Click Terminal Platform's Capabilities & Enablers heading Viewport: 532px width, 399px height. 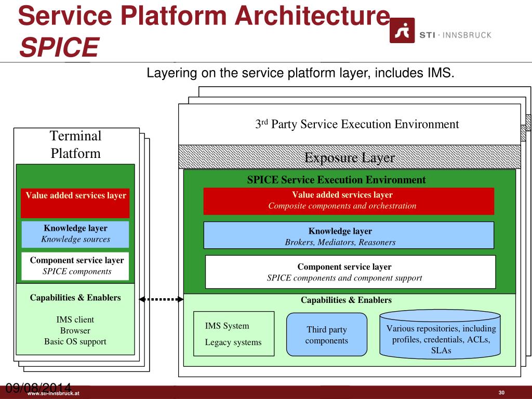coord(75,298)
